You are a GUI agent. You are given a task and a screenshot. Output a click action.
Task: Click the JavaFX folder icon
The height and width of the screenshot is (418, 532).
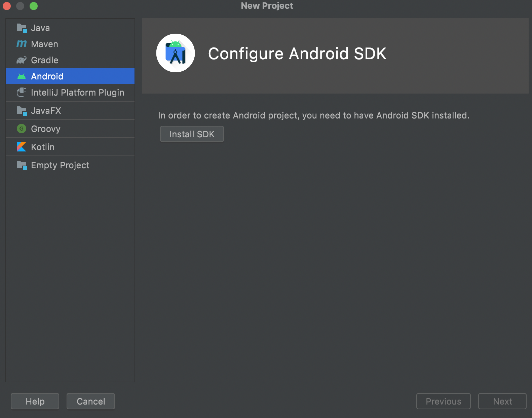pos(22,111)
